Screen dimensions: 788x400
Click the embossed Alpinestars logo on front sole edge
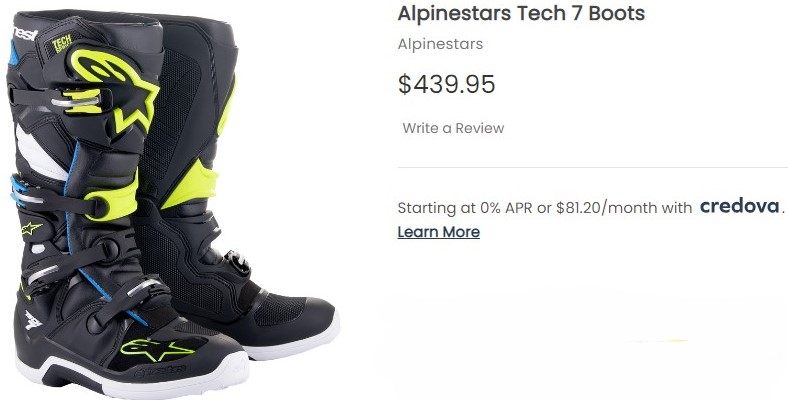[160, 371]
